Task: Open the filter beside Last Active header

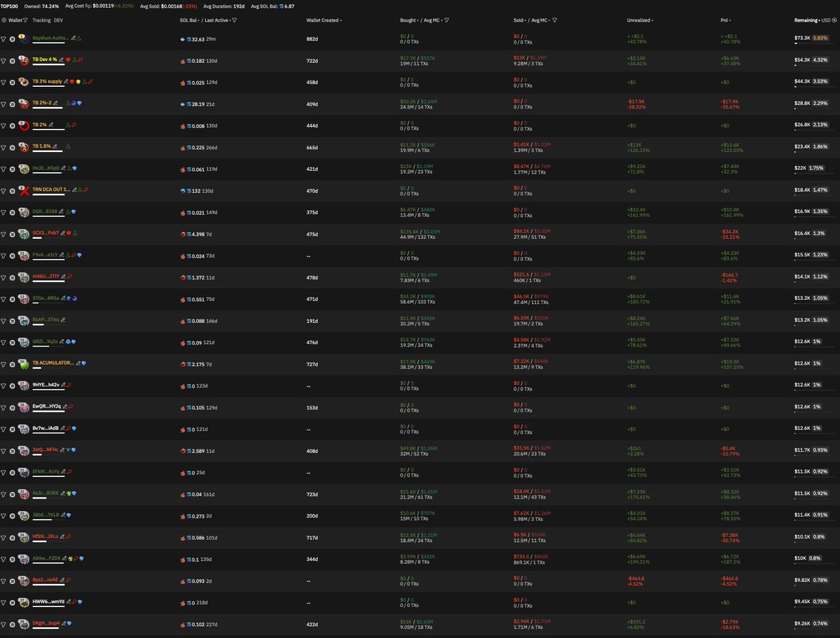Action: pyautogui.click(x=234, y=20)
